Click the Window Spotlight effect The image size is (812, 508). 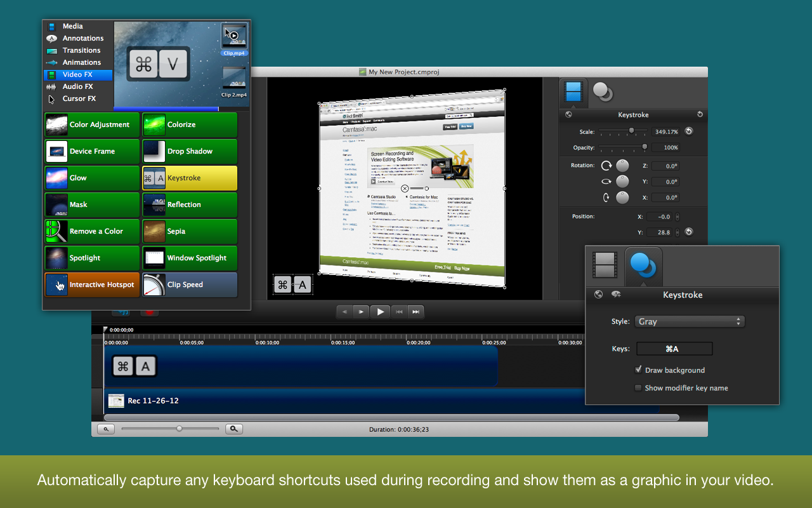[x=190, y=258]
